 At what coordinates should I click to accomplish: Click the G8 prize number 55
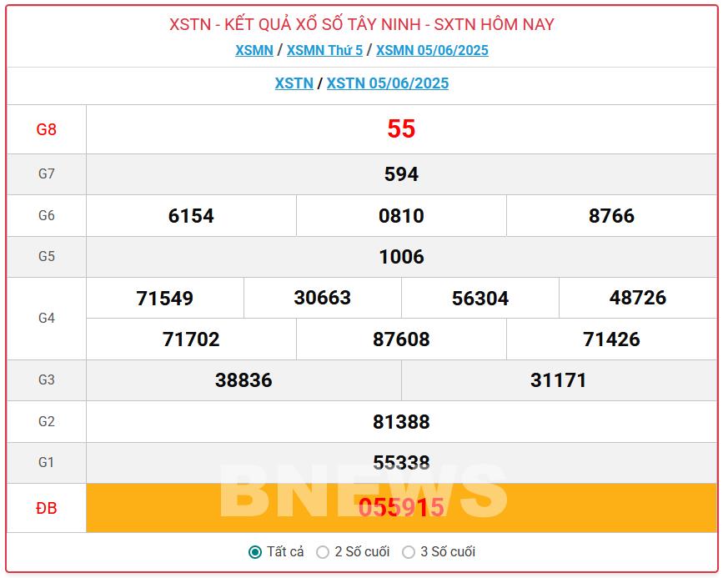pyautogui.click(x=401, y=129)
